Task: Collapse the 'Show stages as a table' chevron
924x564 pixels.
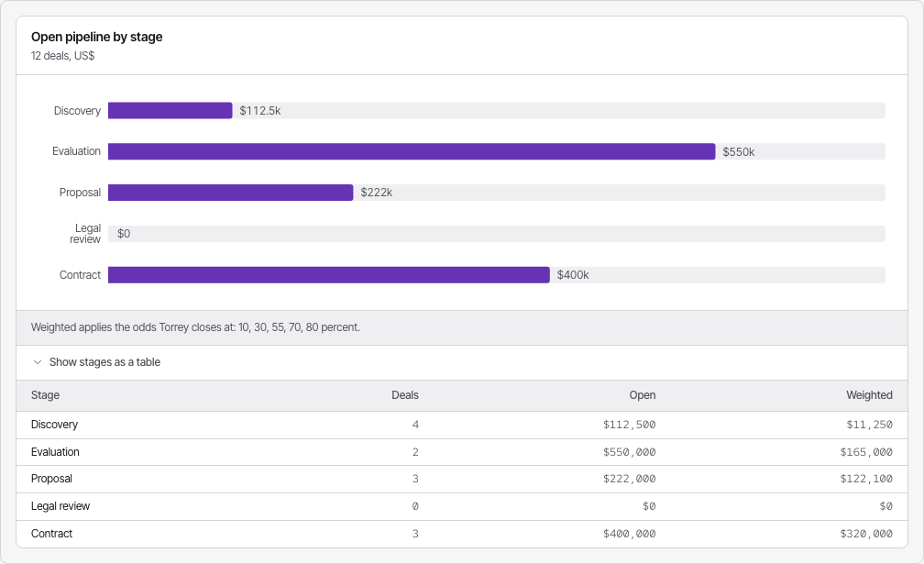Action: (37, 362)
